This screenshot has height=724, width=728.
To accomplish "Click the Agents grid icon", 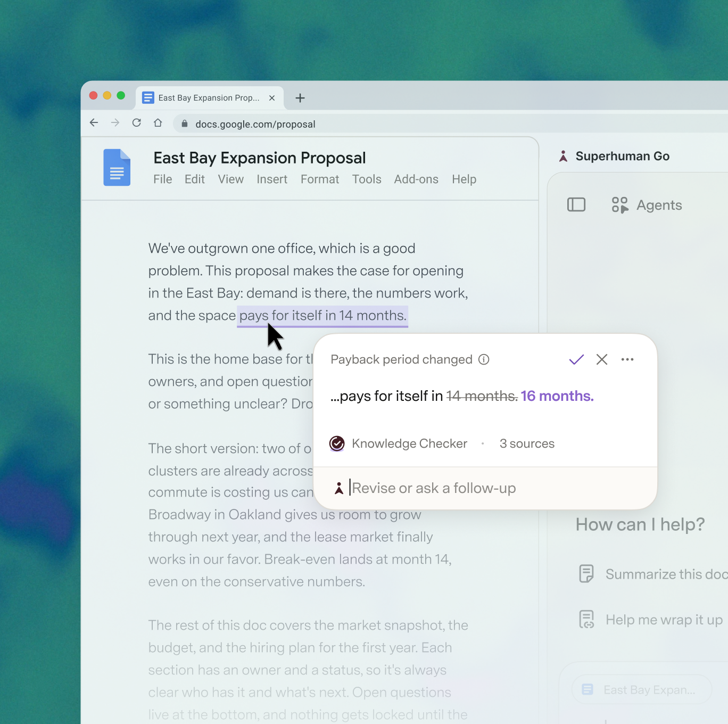I will tap(620, 205).
